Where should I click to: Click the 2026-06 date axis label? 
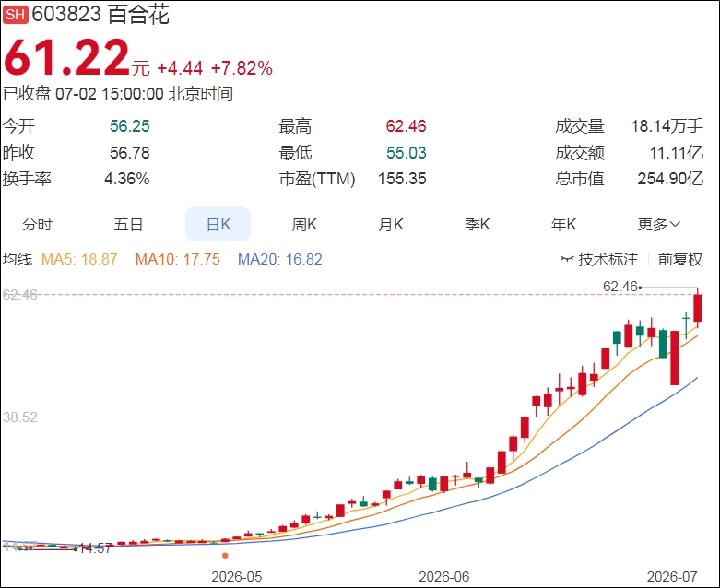pyautogui.click(x=444, y=577)
